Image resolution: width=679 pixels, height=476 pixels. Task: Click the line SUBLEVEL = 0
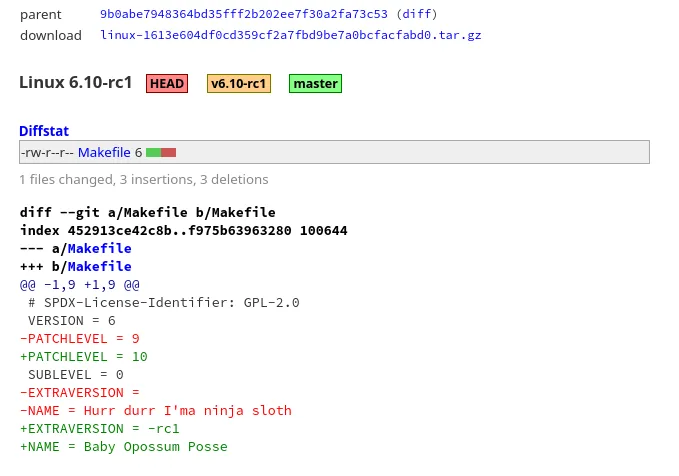(76, 375)
